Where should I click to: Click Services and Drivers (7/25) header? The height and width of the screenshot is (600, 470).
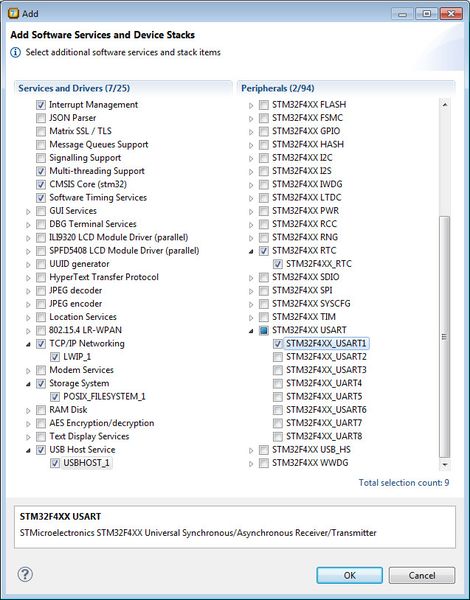74,88
